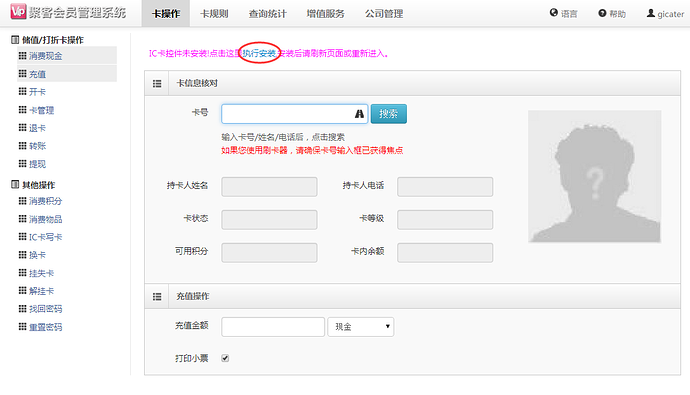Switch to the 卡规则 tab
This screenshot has width=690, height=395.
(x=214, y=14)
